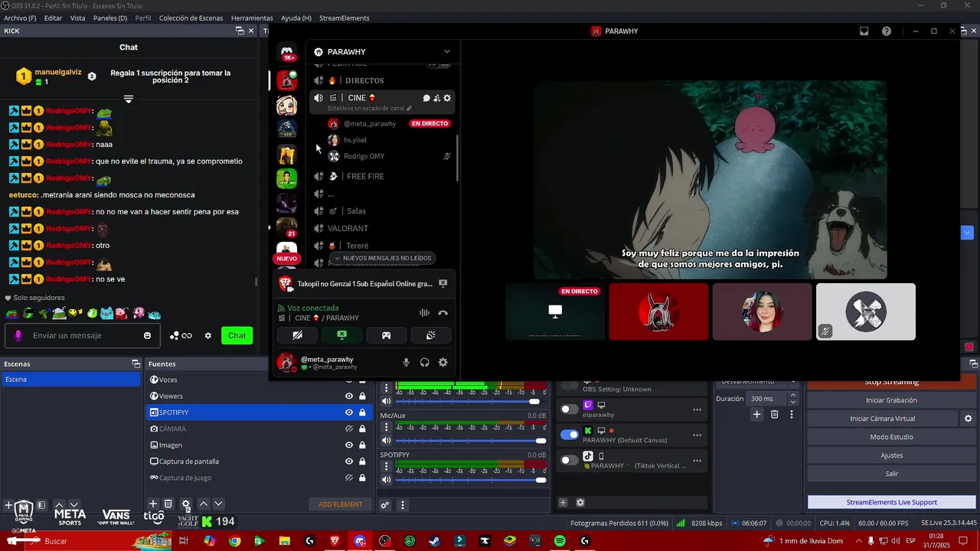
Task: Open options for elparawhy output
Action: tap(697, 409)
